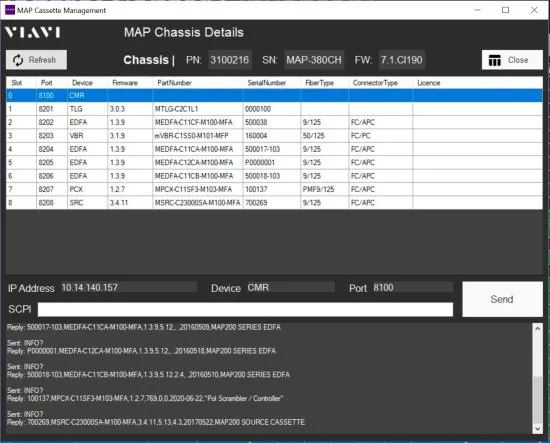The height and width of the screenshot is (443, 550).
Task: Click part number mVBR-C1SS0-M101-MFP
Action: (x=197, y=136)
